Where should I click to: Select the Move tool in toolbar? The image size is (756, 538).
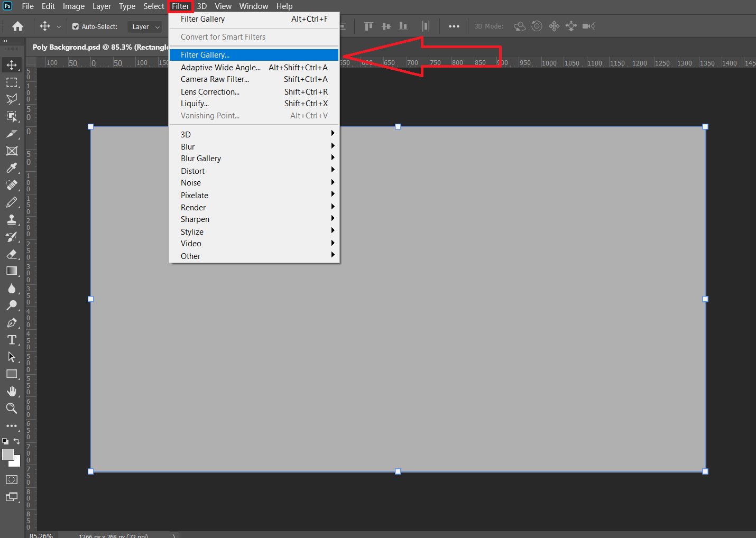click(12, 65)
